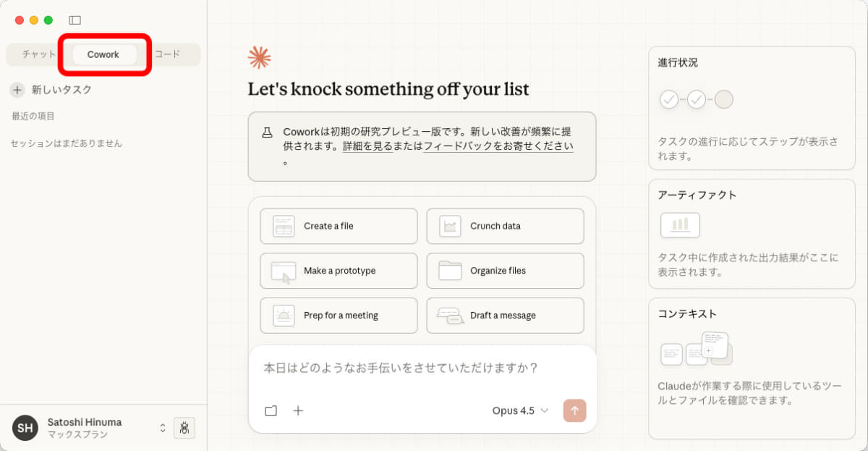Click the chat bubbles icon on Draft a message
Screen dimensions: 868x451
click(x=450, y=315)
